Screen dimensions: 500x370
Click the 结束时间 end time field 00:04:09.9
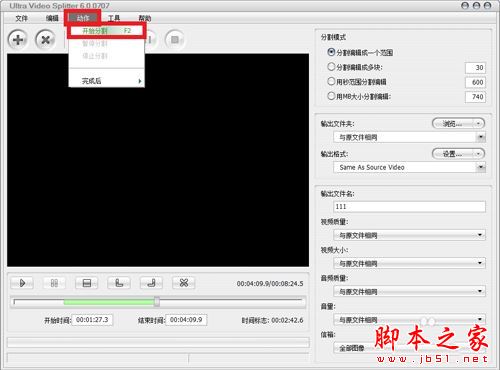186,320
